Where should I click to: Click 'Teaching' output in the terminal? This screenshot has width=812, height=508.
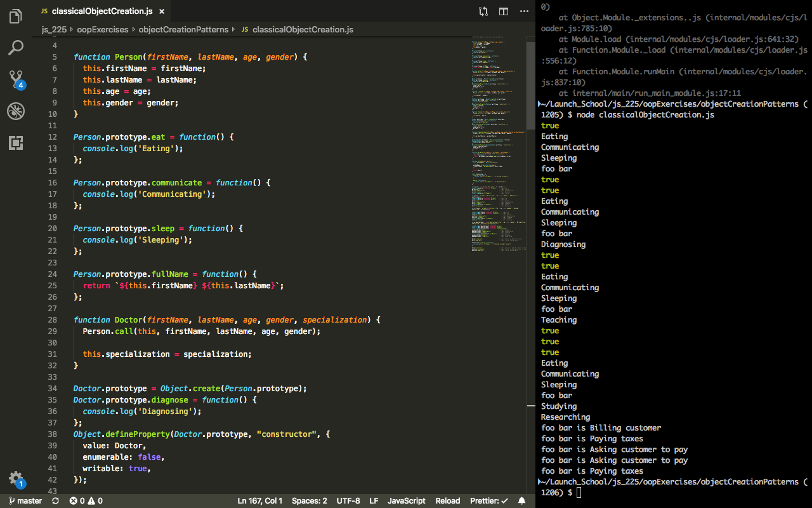(559, 320)
